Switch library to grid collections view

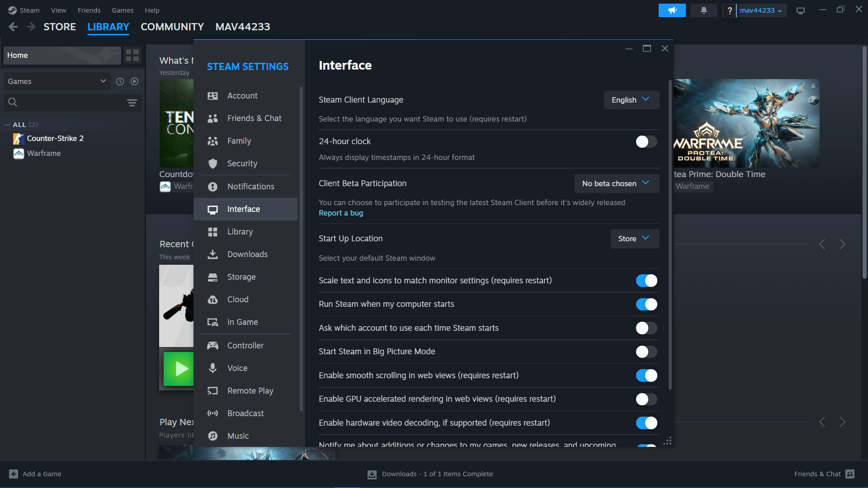(132, 55)
